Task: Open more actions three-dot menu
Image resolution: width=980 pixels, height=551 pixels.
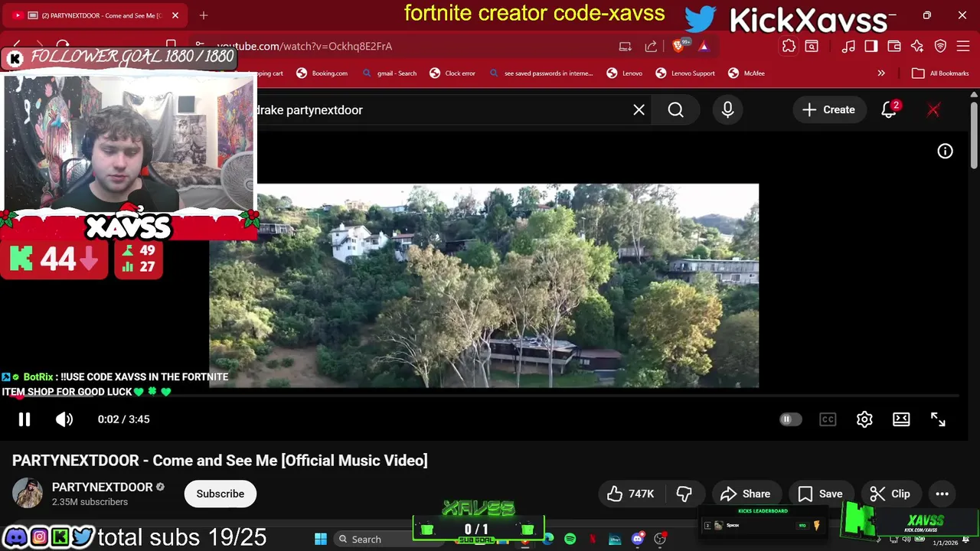Action: tap(942, 494)
